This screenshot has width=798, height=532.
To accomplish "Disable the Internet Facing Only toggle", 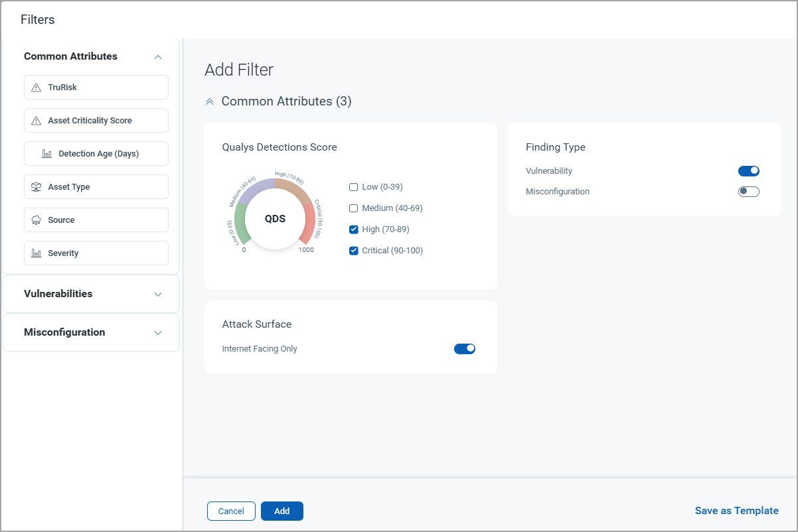I will [x=465, y=349].
